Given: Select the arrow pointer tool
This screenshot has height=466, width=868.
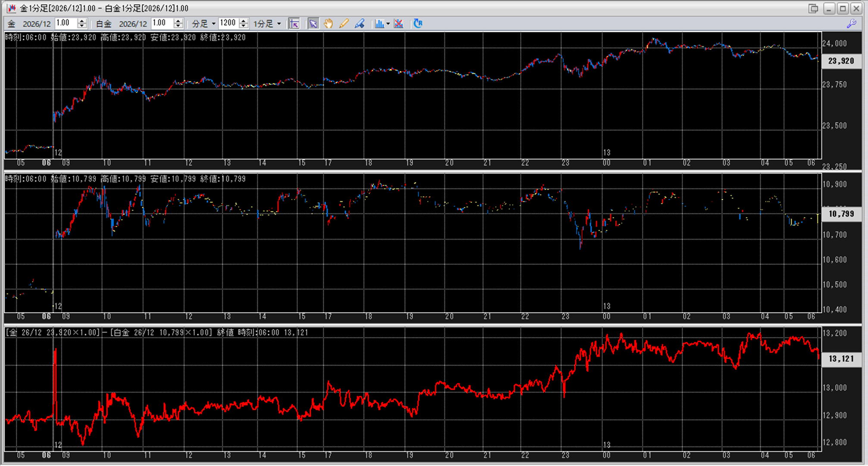Looking at the screenshot, I should (313, 24).
